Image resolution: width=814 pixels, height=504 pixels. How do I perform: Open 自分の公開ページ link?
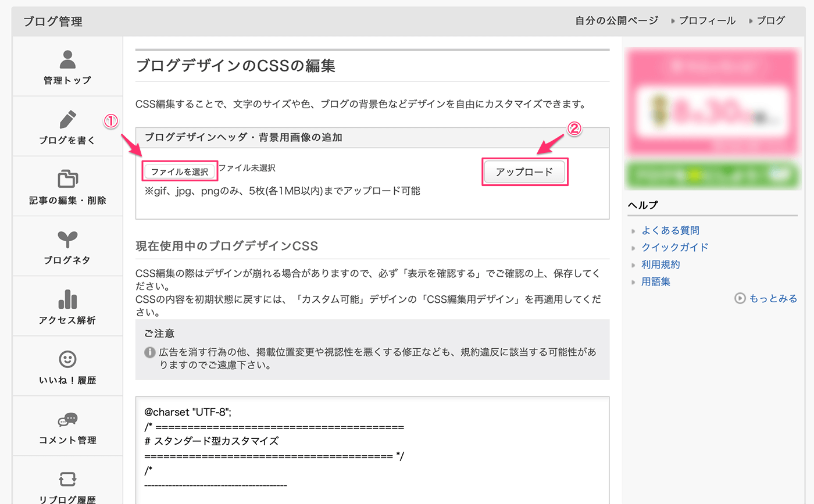[x=616, y=21]
